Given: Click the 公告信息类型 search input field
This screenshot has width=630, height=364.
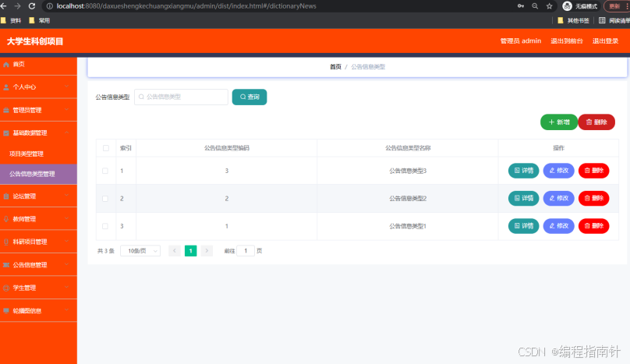Looking at the screenshot, I should click(x=181, y=97).
